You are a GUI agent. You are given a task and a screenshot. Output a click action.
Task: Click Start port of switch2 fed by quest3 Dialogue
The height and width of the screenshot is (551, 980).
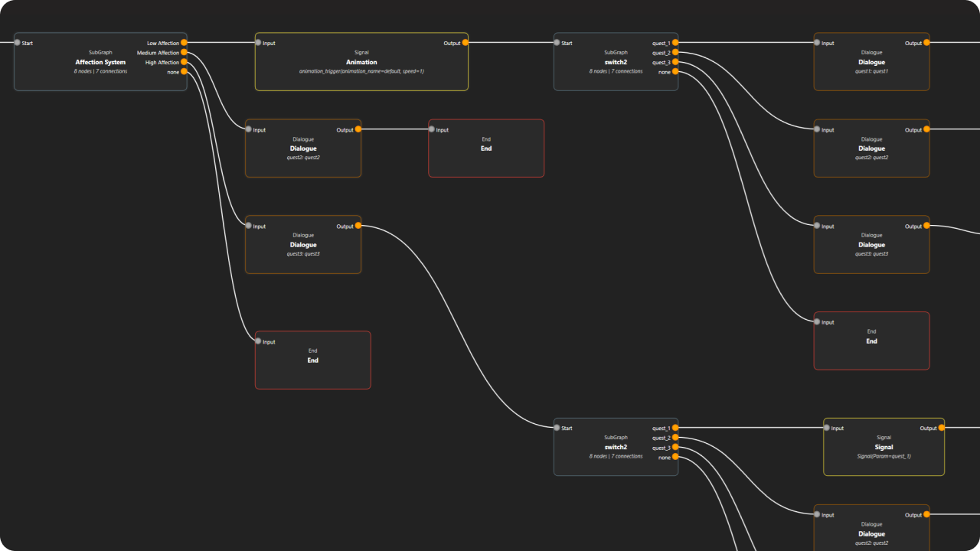click(x=557, y=428)
